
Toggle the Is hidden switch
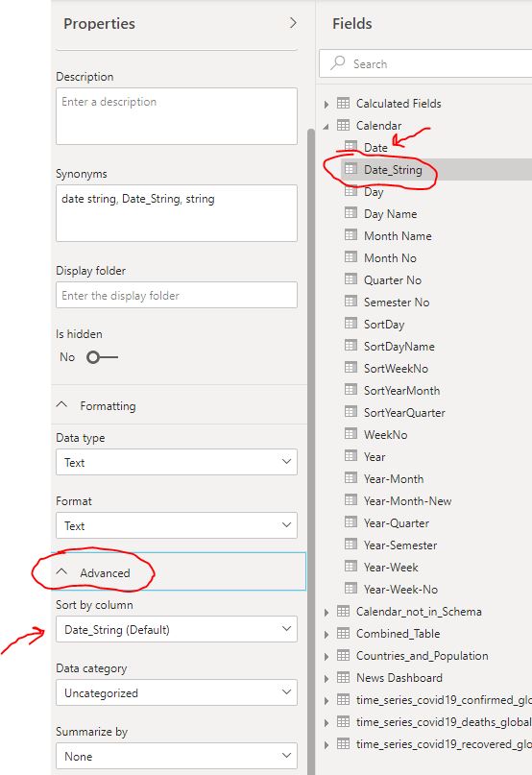(102, 357)
